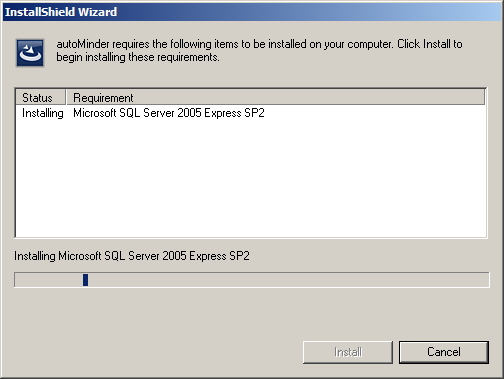The width and height of the screenshot is (504, 379).
Task: Click the Installing status cell
Action: click(x=43, y=113)
